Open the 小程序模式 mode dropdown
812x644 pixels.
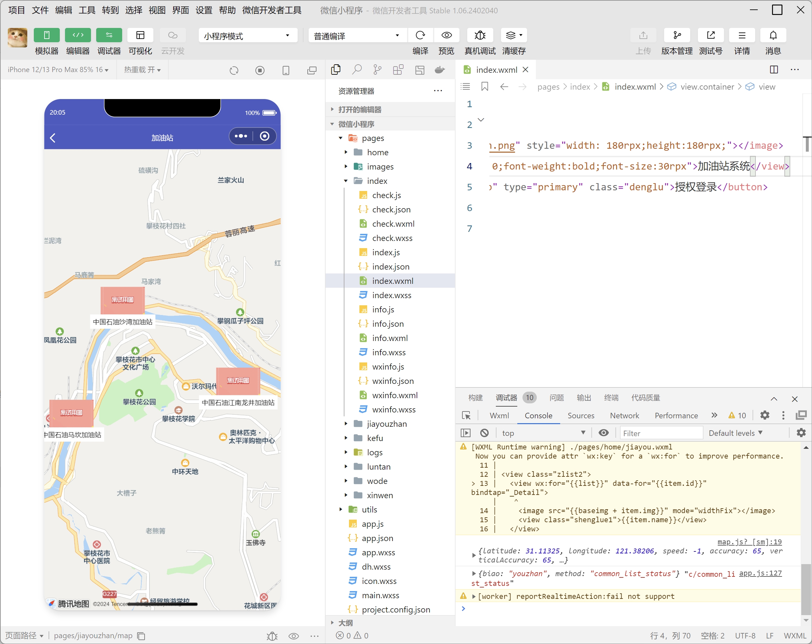click(x=248, y=36)
